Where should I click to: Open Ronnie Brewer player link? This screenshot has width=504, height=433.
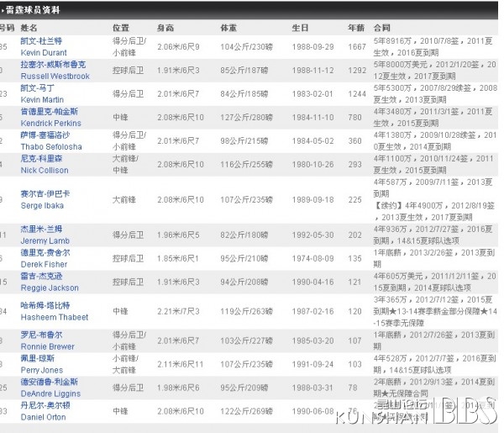point(48,346)
